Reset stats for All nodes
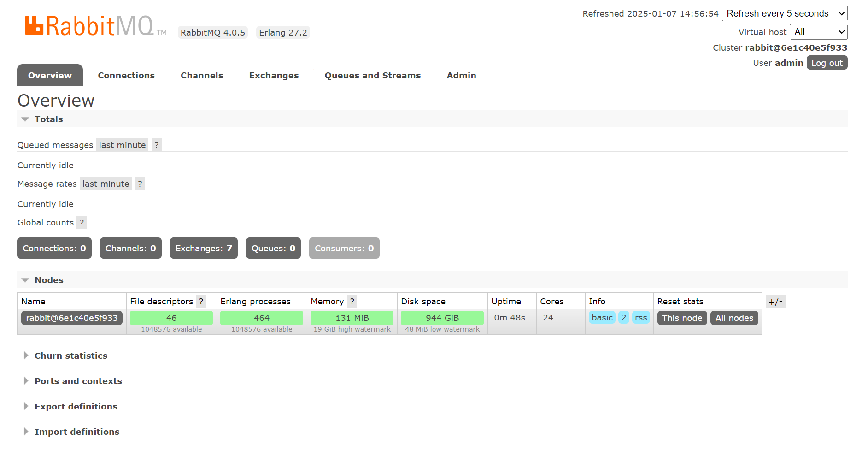Image resolution: width=868 pixels, height=451 pixels. click(734, 318)
